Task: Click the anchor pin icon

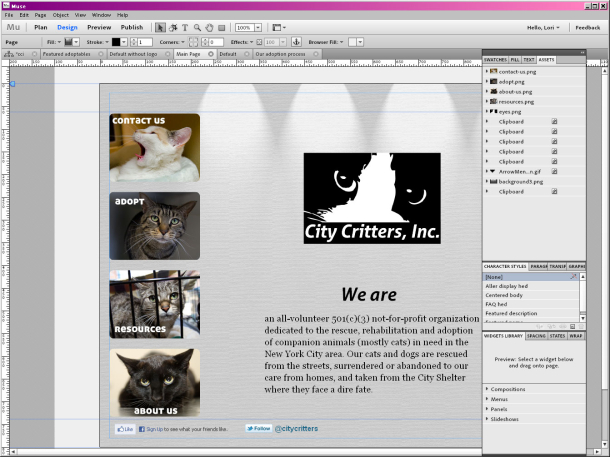Action: coord(296,42)
